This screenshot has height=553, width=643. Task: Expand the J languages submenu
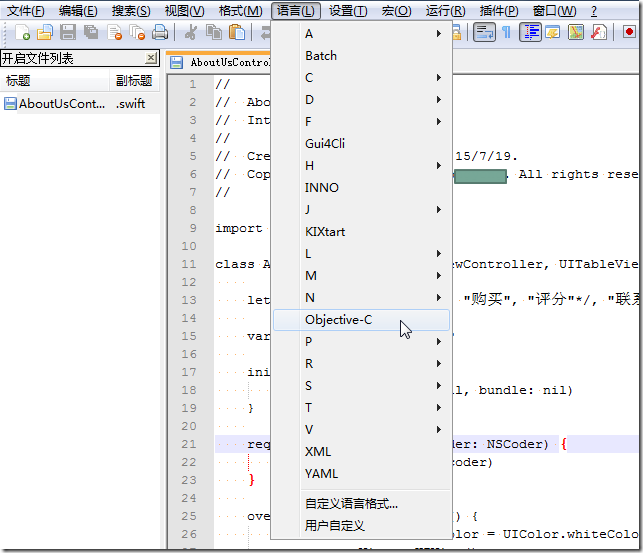click(361, 209)
